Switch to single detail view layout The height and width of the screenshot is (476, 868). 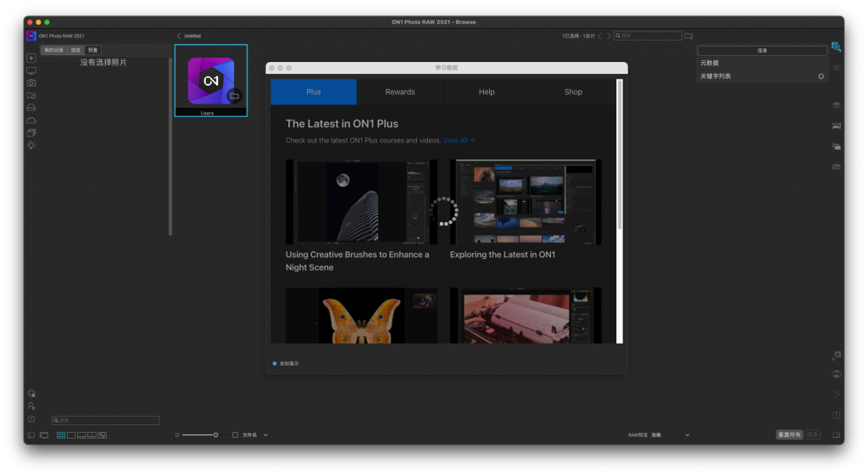point(71,435)
